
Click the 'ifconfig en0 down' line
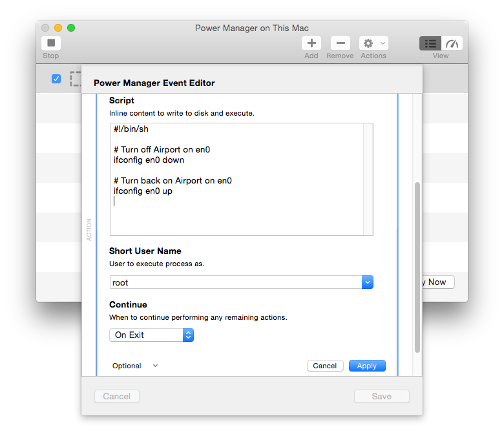pos(149,160)
